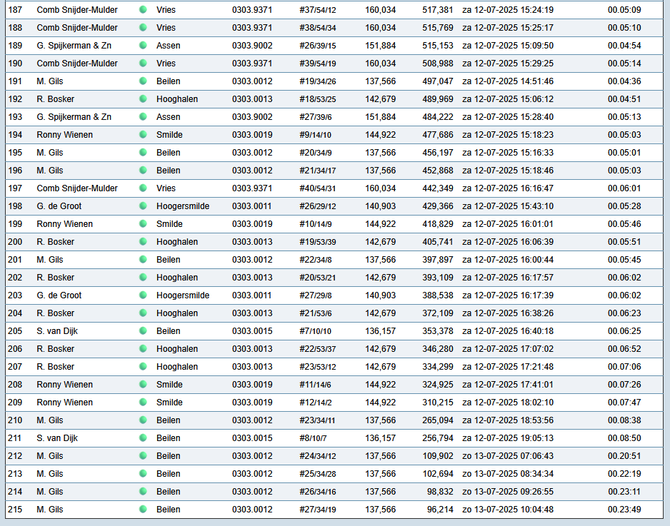The width and height of the screenshot is (670, 526).
Task: Click the green status dot in row 210
Action: tap(143, 420)
